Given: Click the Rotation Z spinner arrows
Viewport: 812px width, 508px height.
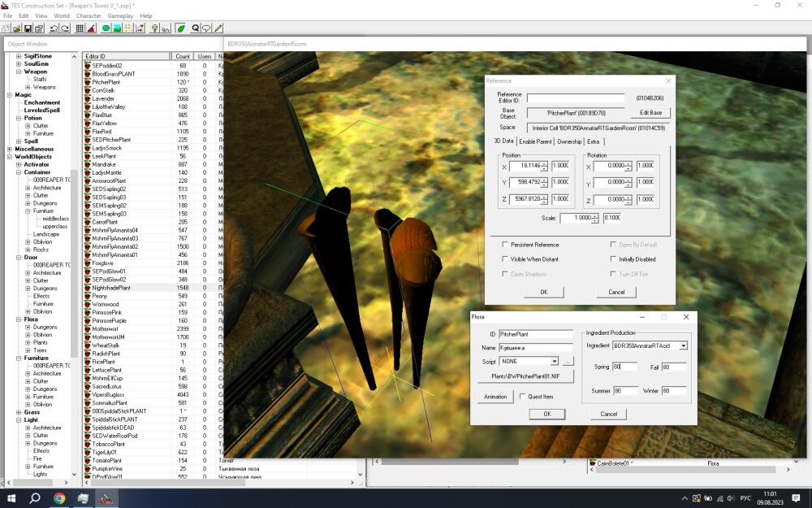Looking at the screenshot, I should [628, 200].
